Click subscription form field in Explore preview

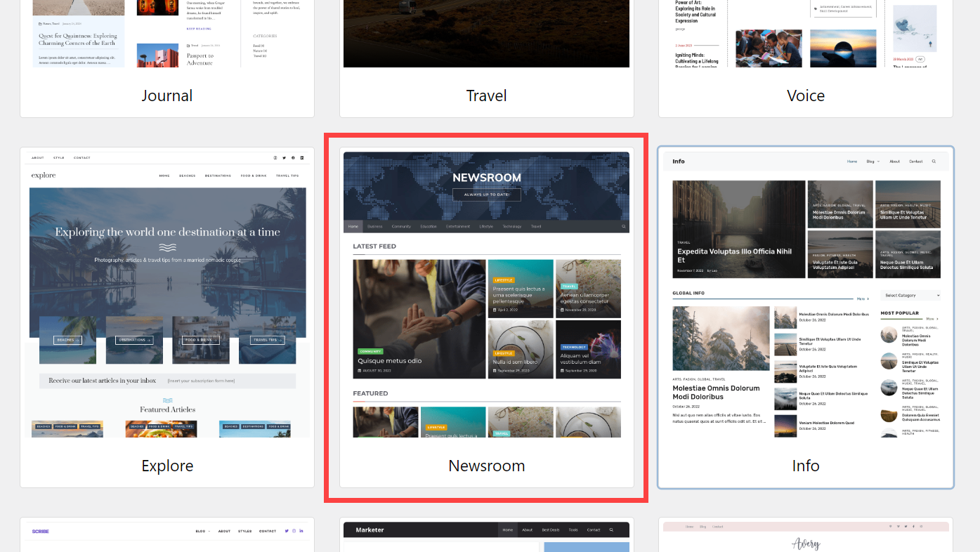pyautogui.click(x=201, y=381)
